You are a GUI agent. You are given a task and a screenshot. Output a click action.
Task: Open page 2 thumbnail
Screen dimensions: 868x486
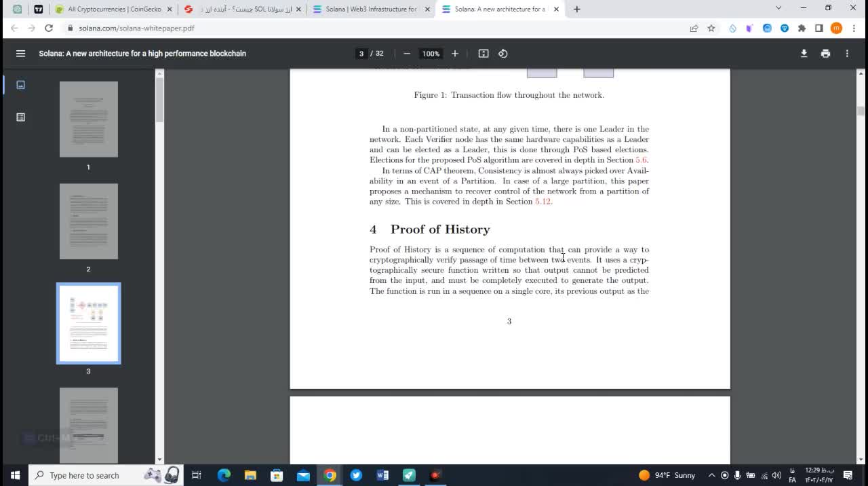point(89,221)
